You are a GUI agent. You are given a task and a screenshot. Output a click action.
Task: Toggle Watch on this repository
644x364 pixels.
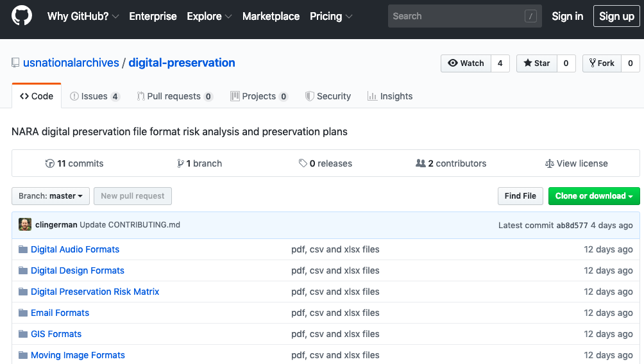point(466,63)
